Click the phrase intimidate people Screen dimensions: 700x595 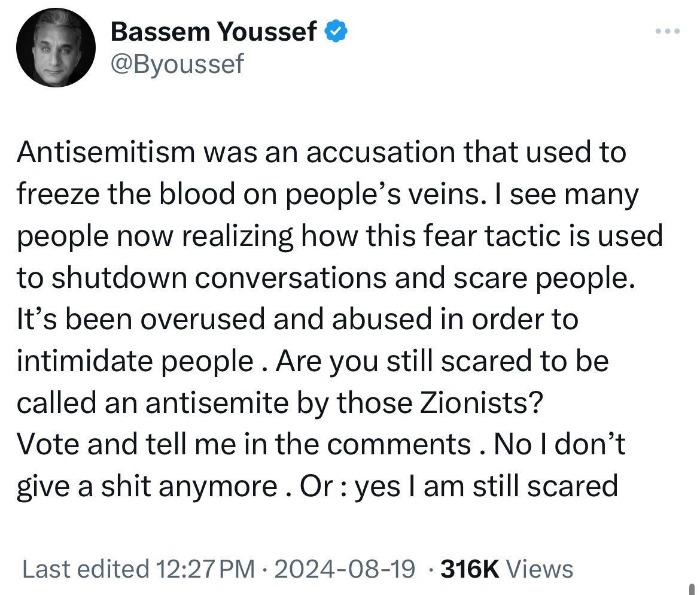click(135, 361)
